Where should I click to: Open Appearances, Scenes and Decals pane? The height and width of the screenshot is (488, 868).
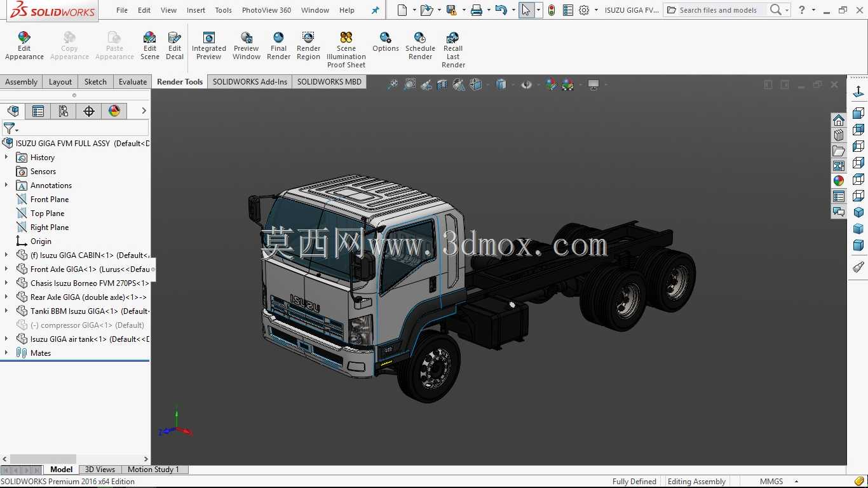[839, 180]
